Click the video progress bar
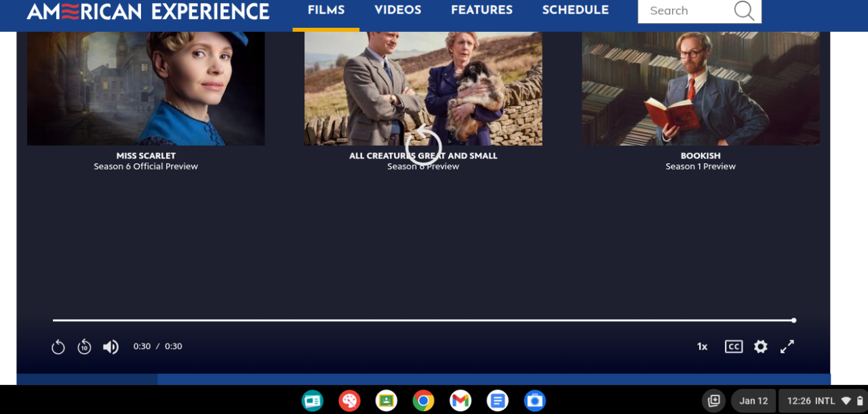Image resolution: width=868 pixels, height=414 pixels. click(424, 320)
